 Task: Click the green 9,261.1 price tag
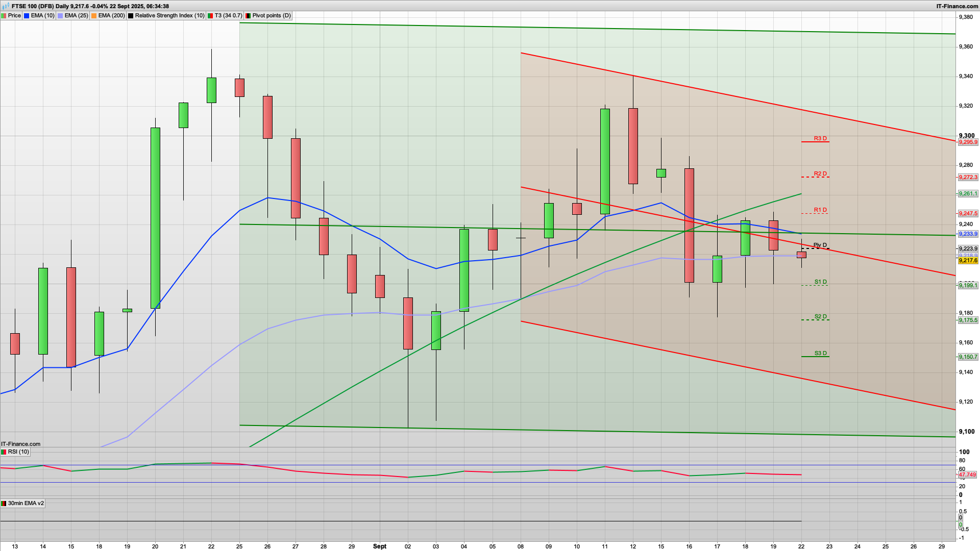coord(968,194)
